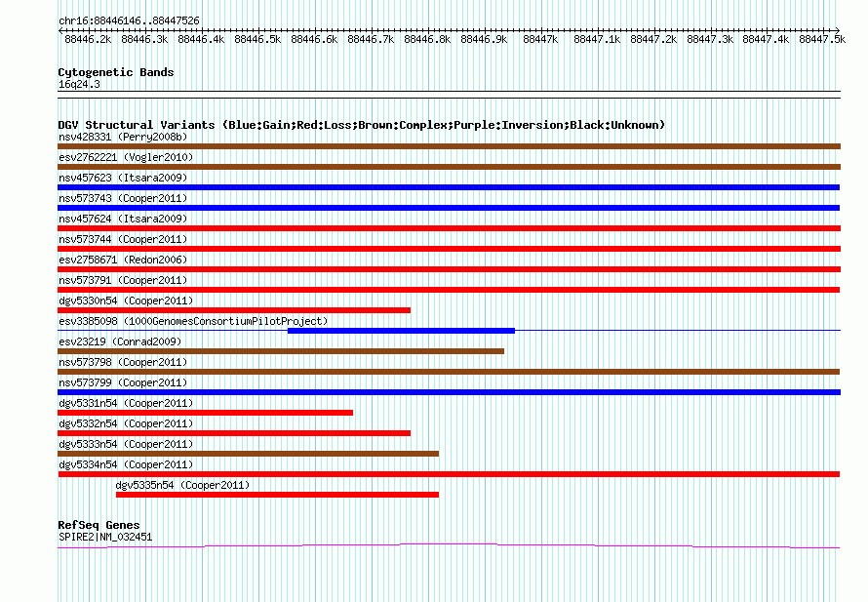Viewport: 868px width, 602px height.
Task: Click ruler tick labeled 88446.3k
Action: coord(144,39)
